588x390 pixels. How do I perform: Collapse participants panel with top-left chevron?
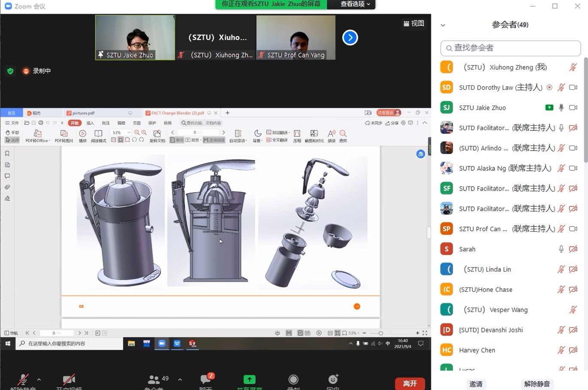click(443, 25)
